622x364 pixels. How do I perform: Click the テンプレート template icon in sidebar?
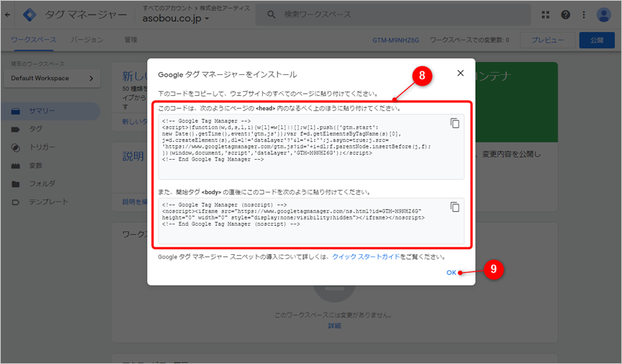click(x=15, y=202)
